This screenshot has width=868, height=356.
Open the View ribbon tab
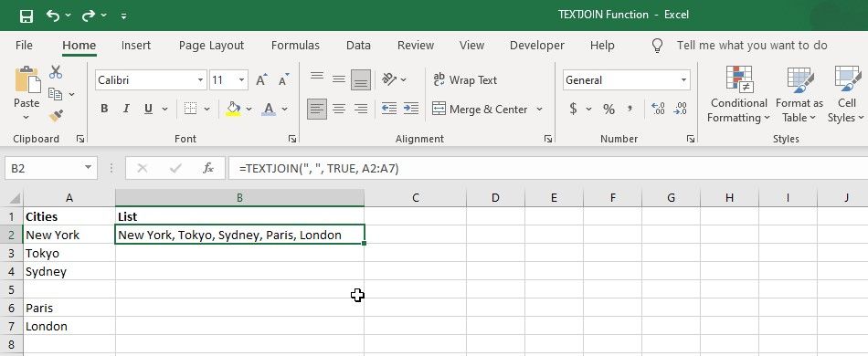pos(471,46)
